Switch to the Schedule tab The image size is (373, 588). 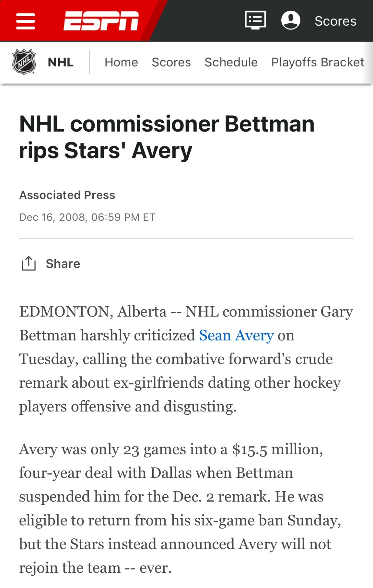(231, 62)
